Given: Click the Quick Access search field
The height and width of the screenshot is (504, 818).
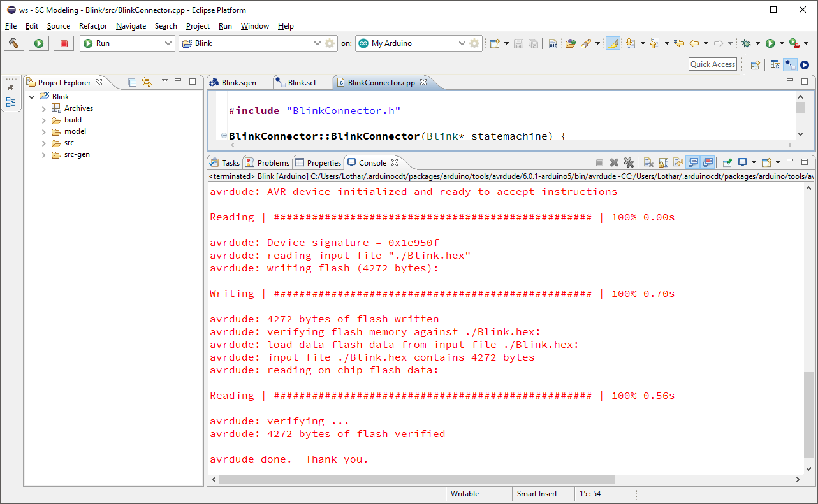Looking at the screenshot, I should point(713,64).
